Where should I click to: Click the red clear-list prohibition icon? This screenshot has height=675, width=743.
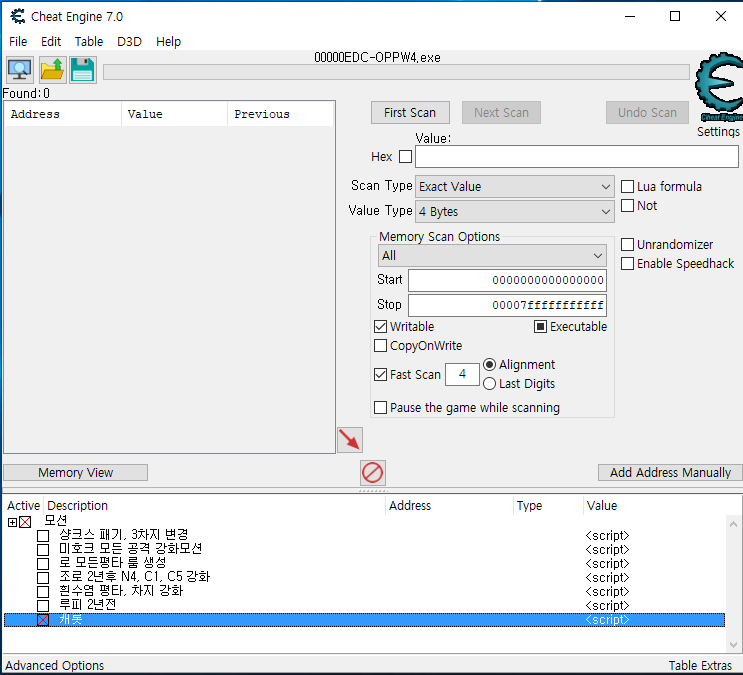(x=372, y=473)
